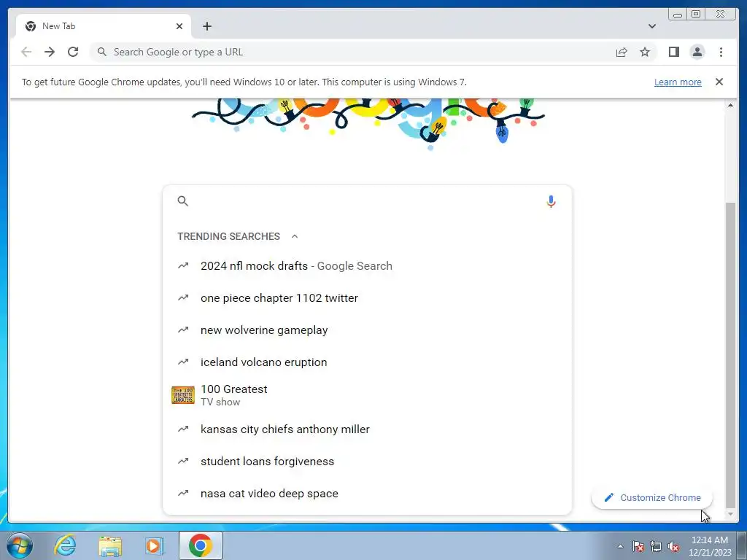The image size is (747, 560).
Task: Click the Share this page icon
Action: tap(622, 52)
